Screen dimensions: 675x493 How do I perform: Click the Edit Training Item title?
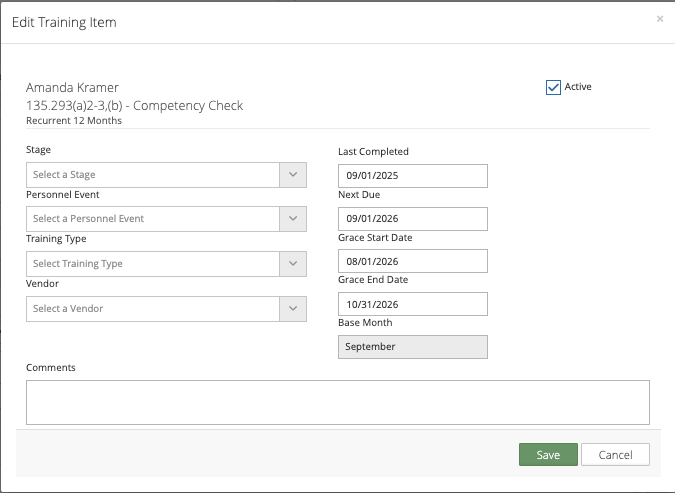coord(64,22)
